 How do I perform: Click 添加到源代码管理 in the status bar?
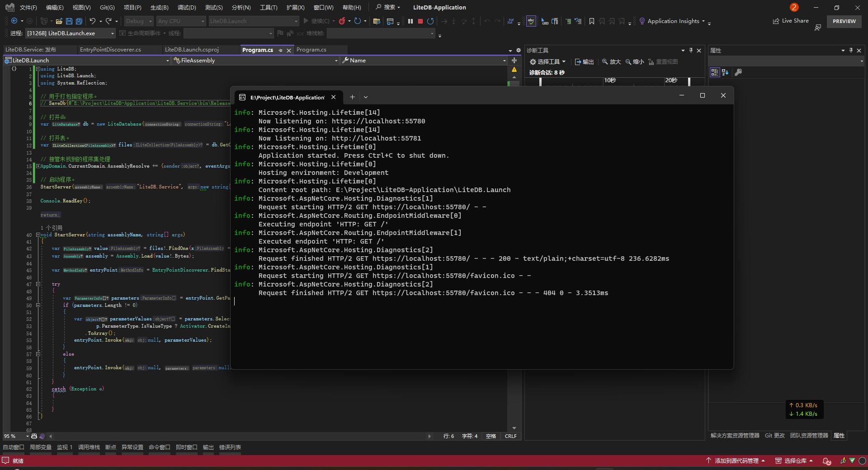[x=736, y=461]
